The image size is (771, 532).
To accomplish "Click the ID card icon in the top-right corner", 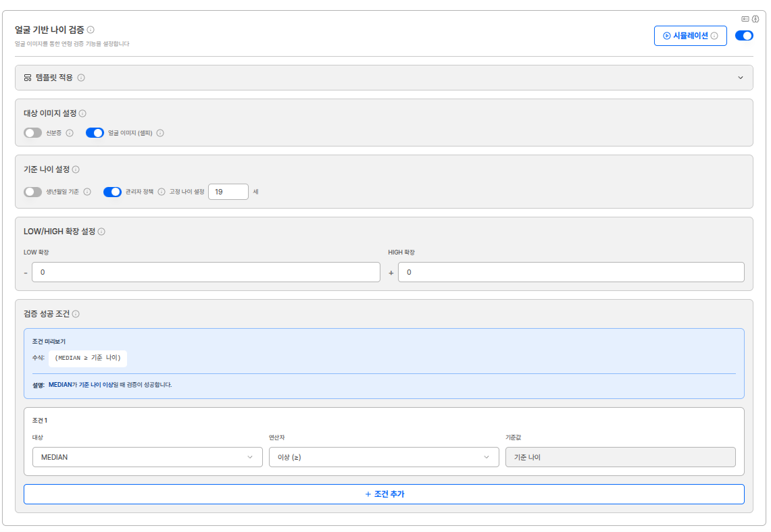I will point(745,19).
